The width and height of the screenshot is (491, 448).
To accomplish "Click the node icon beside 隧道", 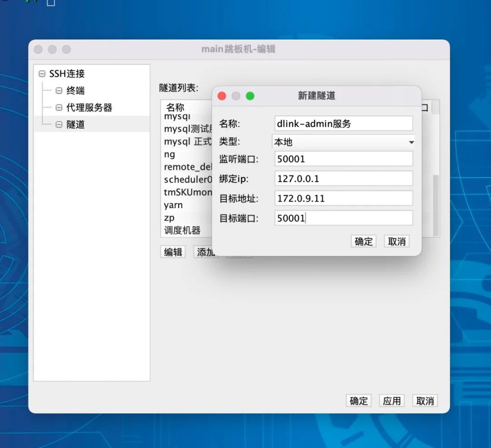I will [59, 124].
